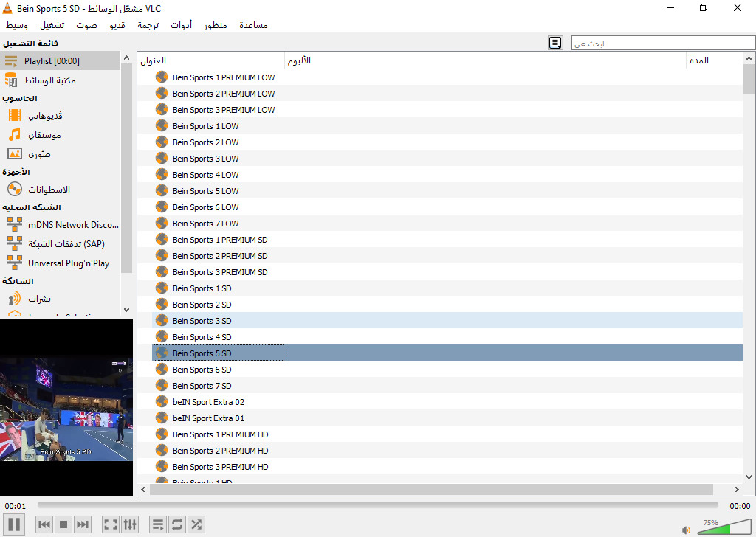Sort by الألبوم column header
The image size is (756, 537).
(485, 60)
